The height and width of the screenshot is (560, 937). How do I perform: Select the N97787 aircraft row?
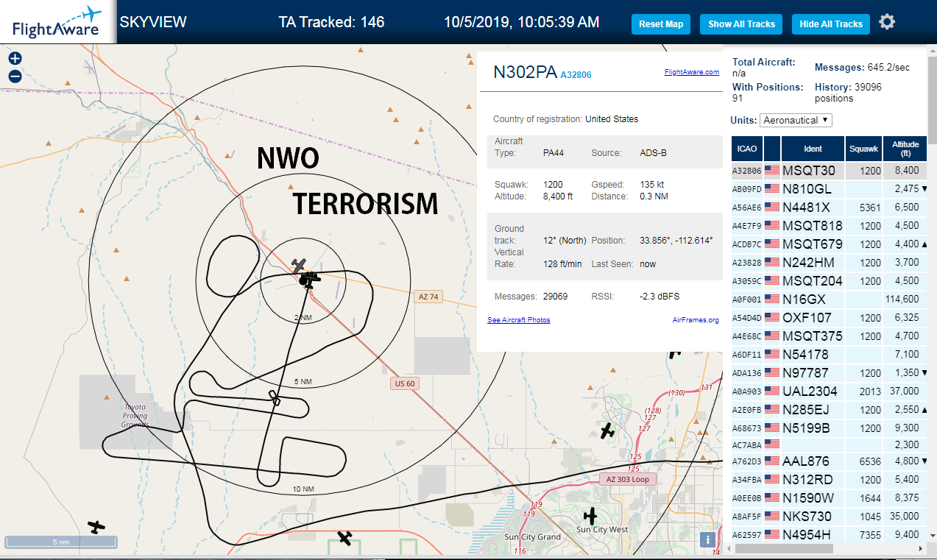[x=829, y=373]
